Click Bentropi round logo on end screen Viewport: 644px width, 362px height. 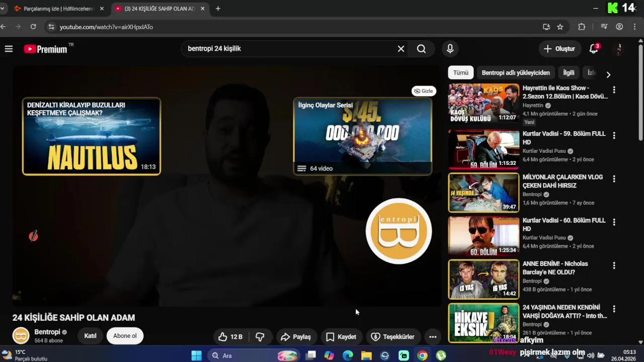398,231
